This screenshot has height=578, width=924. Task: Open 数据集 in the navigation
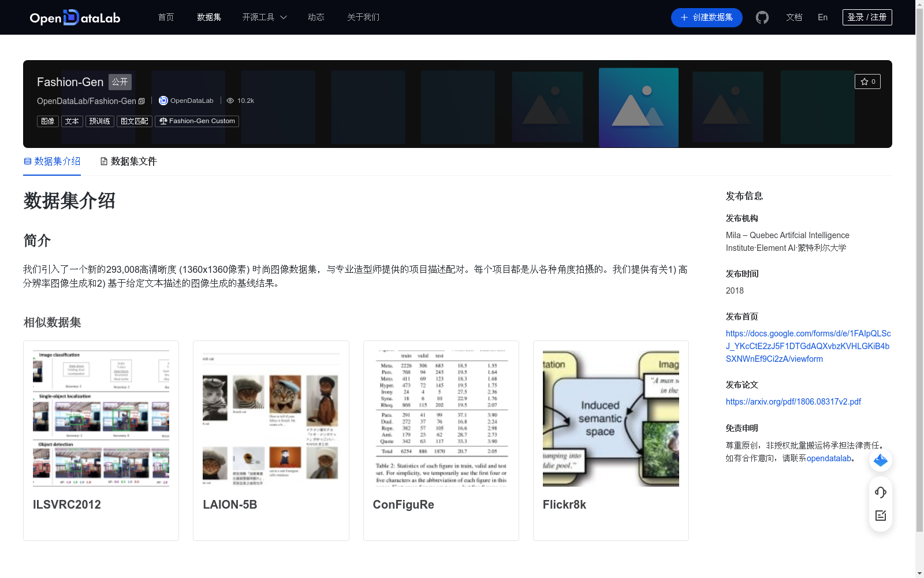[209, 17]
